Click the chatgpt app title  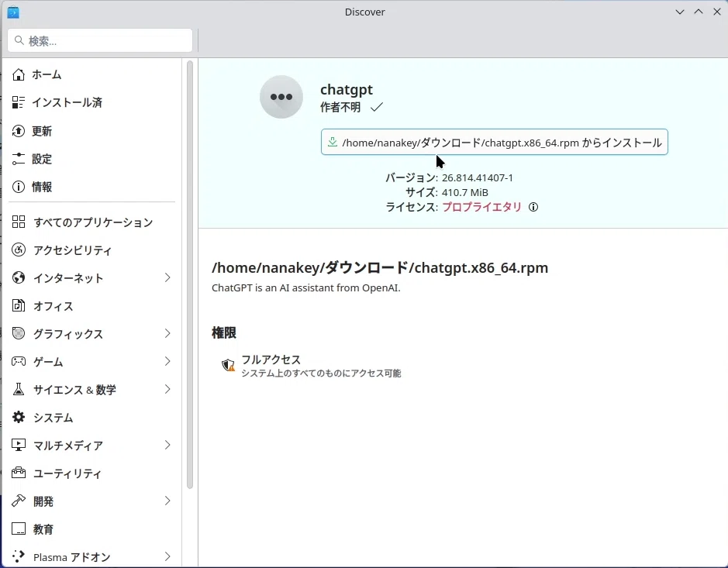pyautogui.click(x=347, y=89)
